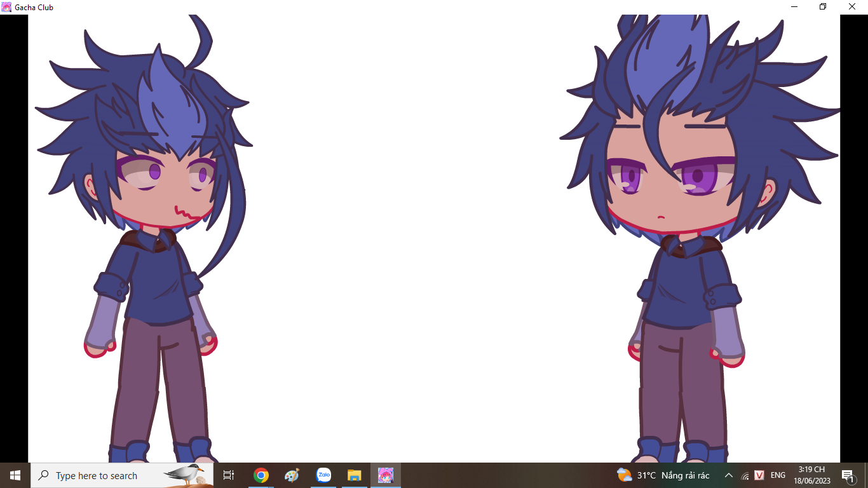Viewport: 868px width, 488px height.
Task: Switch the ENG input language
Action: (778, 475)
